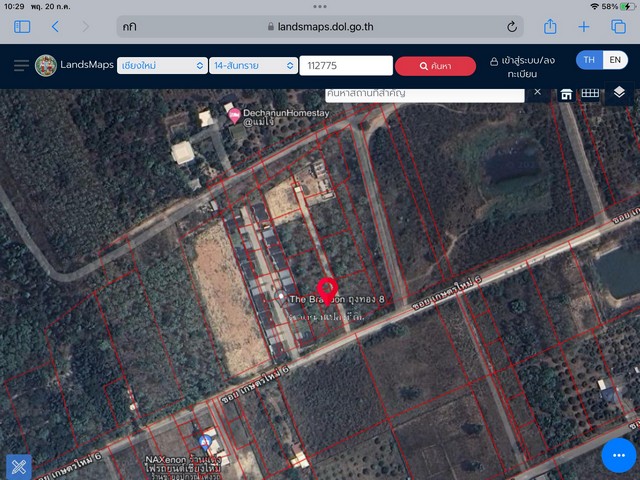Viewport: 640px width, 480px height.
Task: Click the LandsMaps title text
Action: (x=87, y=64)
